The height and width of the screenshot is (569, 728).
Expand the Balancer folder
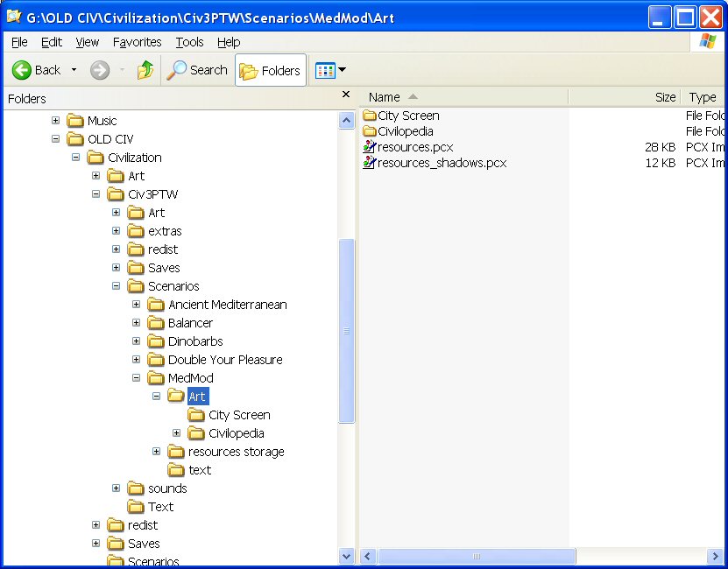point(136,322)
